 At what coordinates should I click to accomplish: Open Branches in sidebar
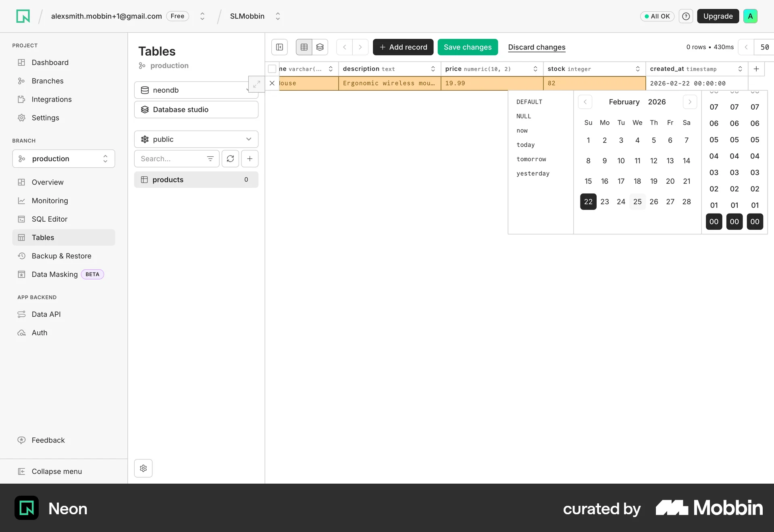coord(64,81)
